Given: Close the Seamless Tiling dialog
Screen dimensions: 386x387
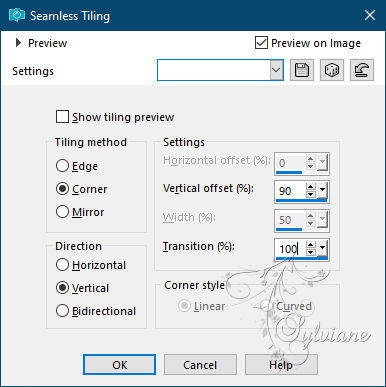Looking at the screenshot, I should [370, 15].
